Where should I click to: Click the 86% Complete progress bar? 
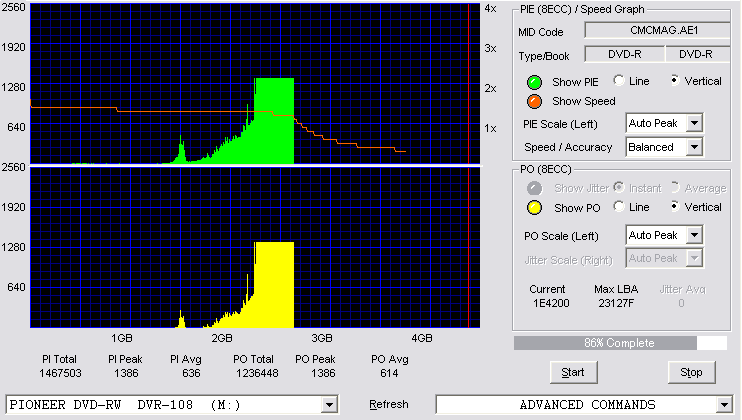tap(620, 343)
